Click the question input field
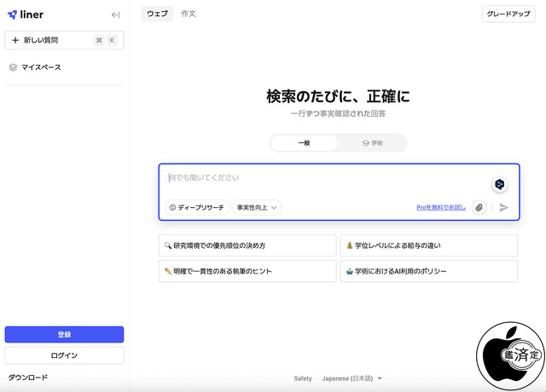 (324, 178)
